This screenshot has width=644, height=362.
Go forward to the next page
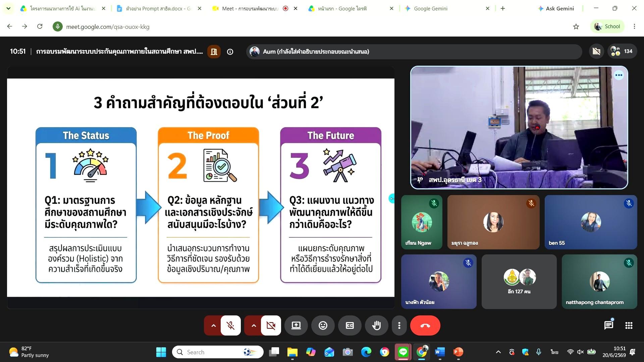[24, 26]
